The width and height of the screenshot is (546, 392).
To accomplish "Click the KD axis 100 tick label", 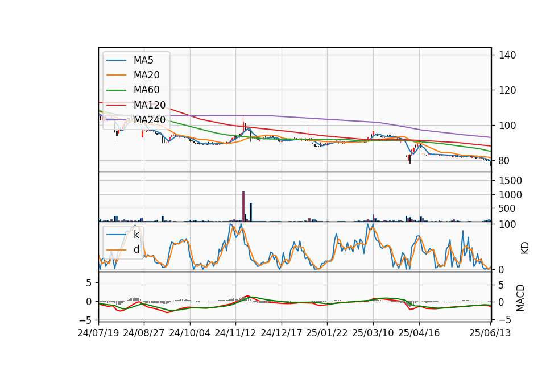I will (x=507, y=224).
